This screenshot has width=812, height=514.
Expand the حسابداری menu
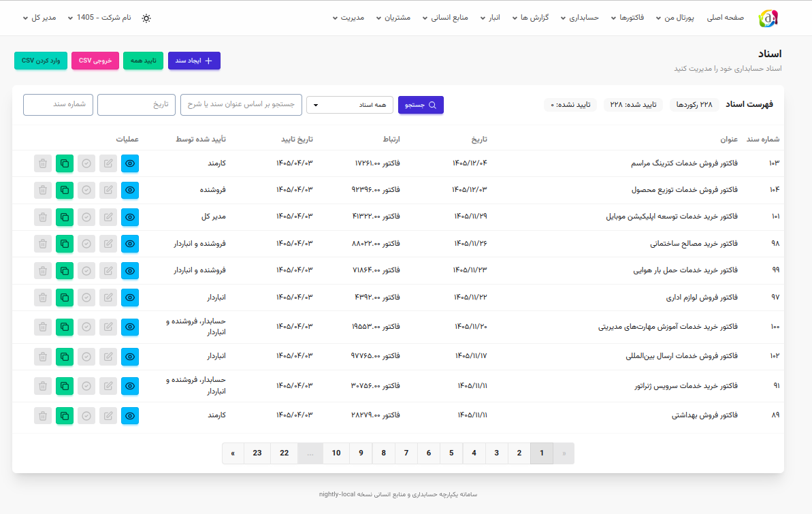pos(579,18)
